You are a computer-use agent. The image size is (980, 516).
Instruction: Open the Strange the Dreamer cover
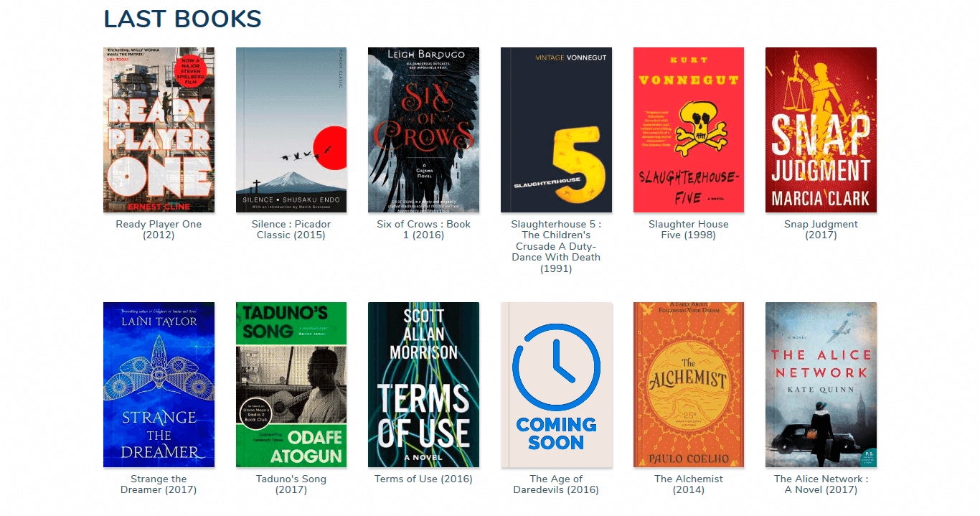159,385
